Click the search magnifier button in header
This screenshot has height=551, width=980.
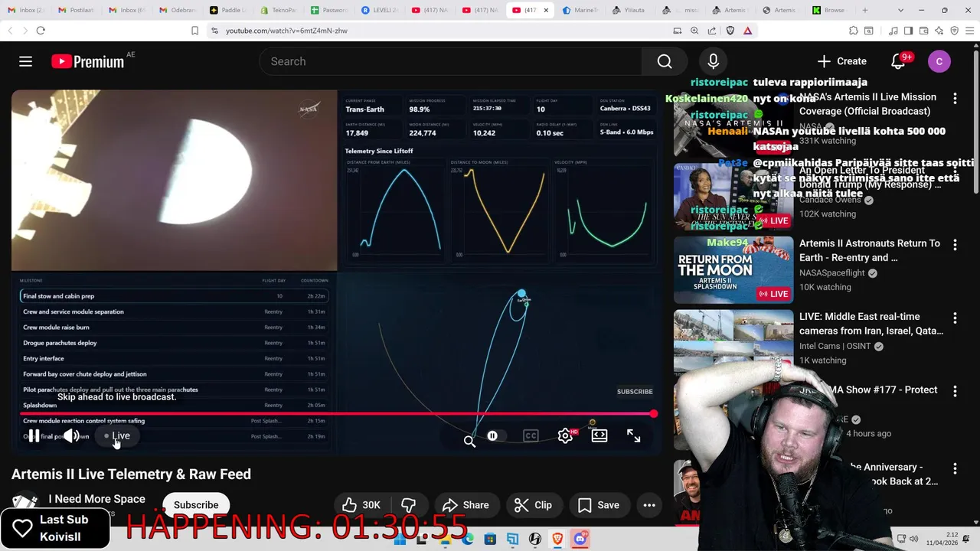pyautogui.click(x=665, y=61)
